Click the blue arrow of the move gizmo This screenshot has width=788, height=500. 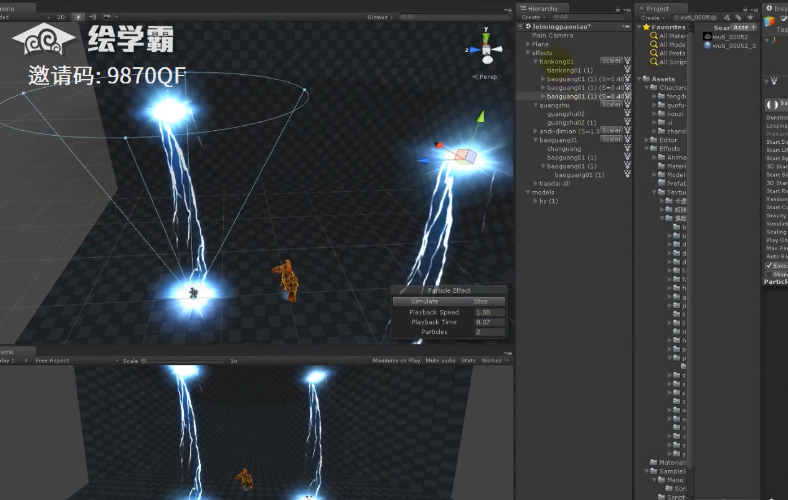424,161
